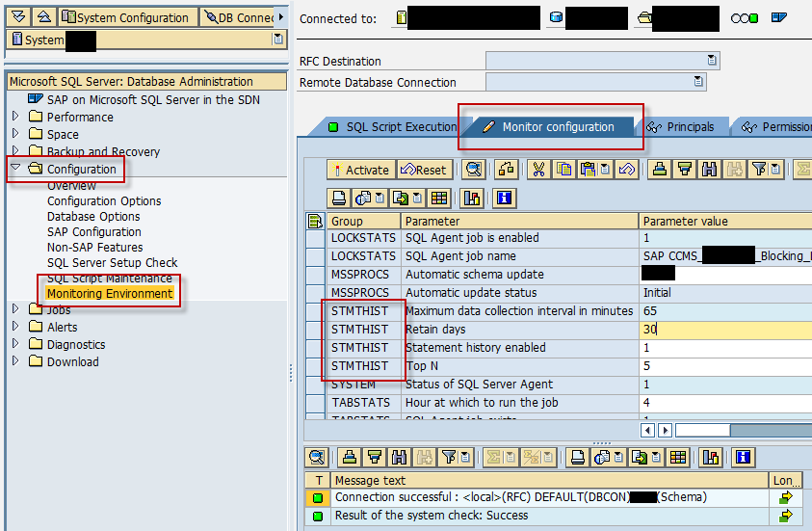Open Details magnifier icon next to Reset
812x531 pixels.
coord(473,170)
